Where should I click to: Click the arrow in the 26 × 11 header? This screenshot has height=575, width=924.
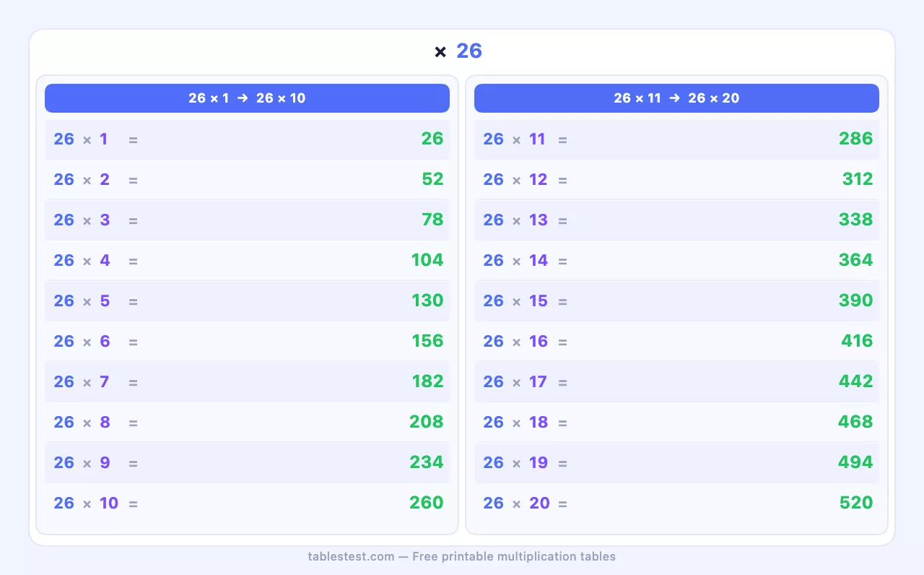point(674,98)
